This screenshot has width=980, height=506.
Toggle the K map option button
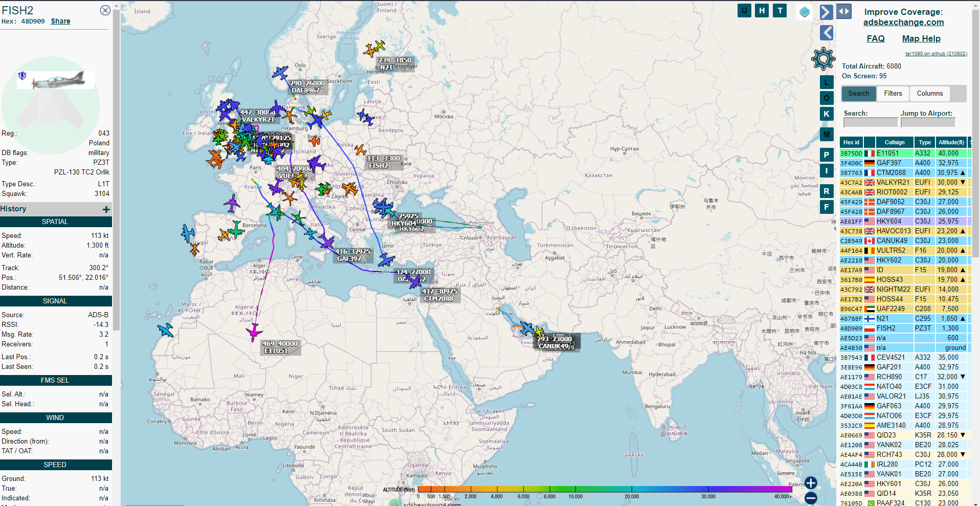[x=827, y=114]
